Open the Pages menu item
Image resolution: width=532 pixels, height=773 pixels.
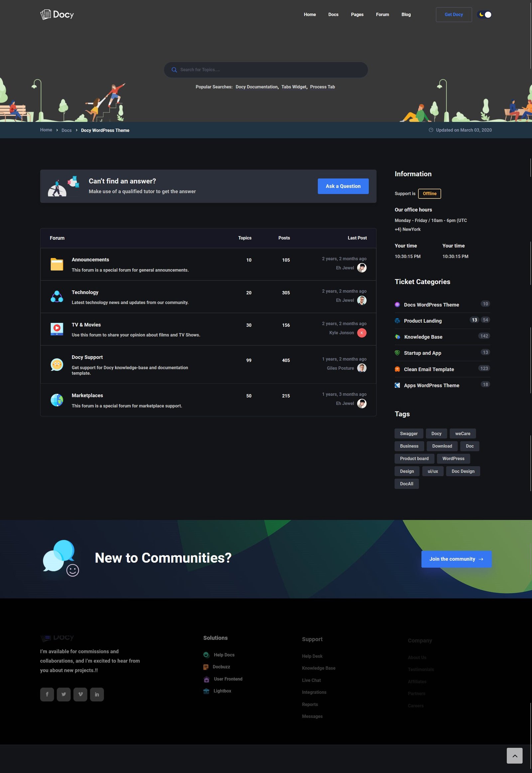357,15
